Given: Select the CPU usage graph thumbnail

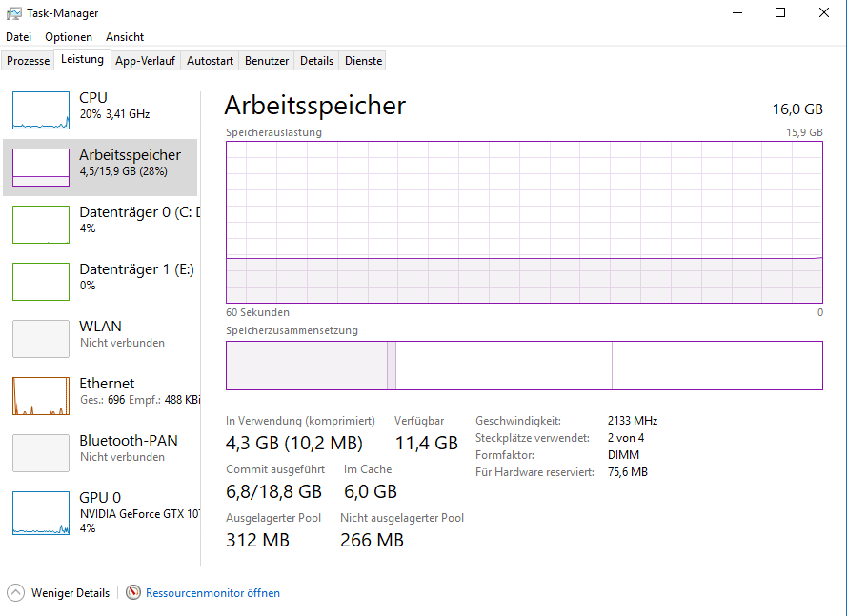Looking at the screenshot, I should 41,110.
